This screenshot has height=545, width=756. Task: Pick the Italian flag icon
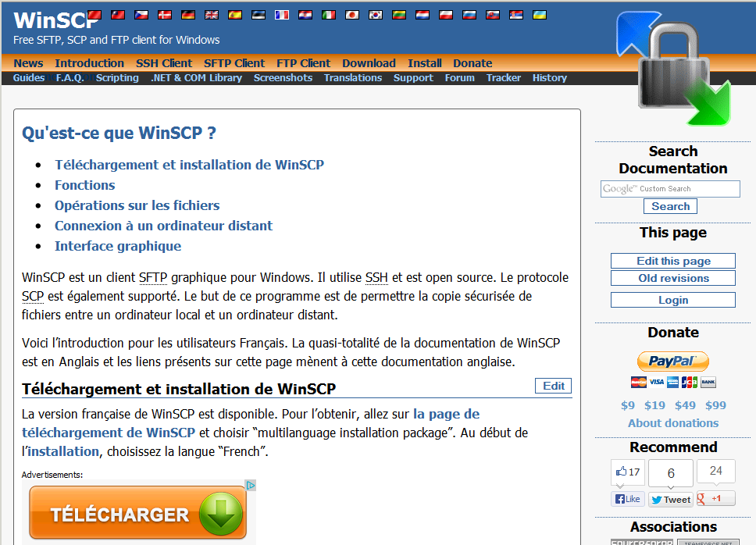coord(329,15)
